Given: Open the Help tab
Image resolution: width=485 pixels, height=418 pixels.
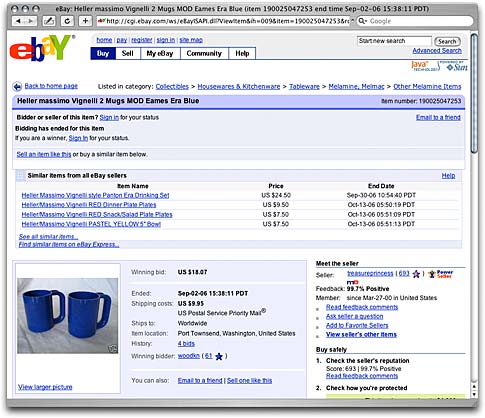Looking at the screenshot, I should coord(242,53).
